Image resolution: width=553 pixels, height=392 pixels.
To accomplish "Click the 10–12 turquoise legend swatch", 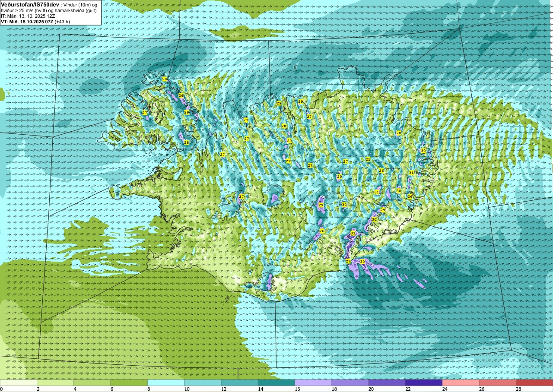I will click(x=203, y=383).
